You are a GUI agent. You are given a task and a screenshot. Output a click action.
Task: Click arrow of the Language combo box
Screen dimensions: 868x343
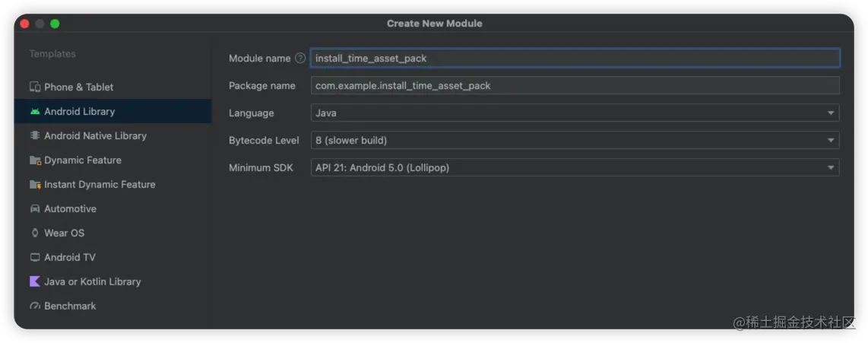(830, 113)
